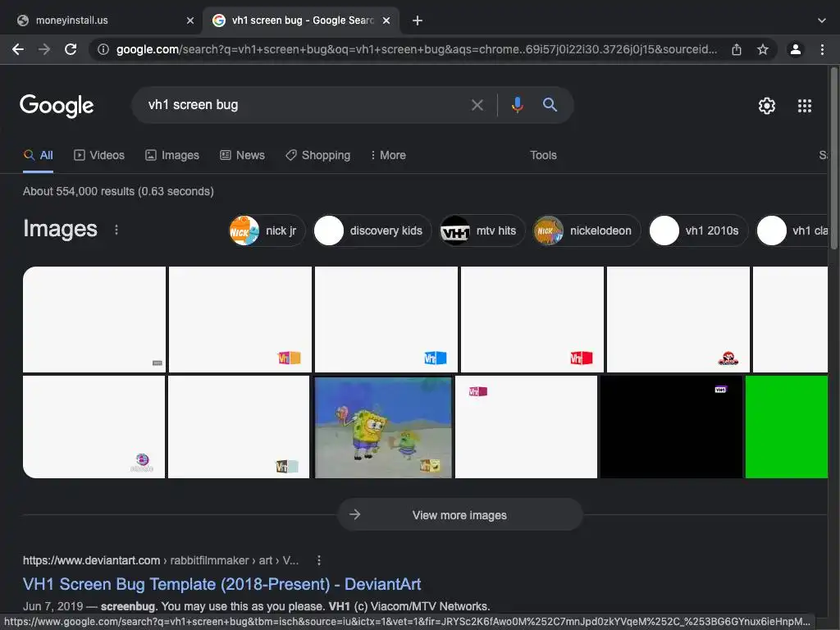This screenshot has width=840, height=630.
Task: Open the DeviantArt result options menu
Action: (319, 560)
